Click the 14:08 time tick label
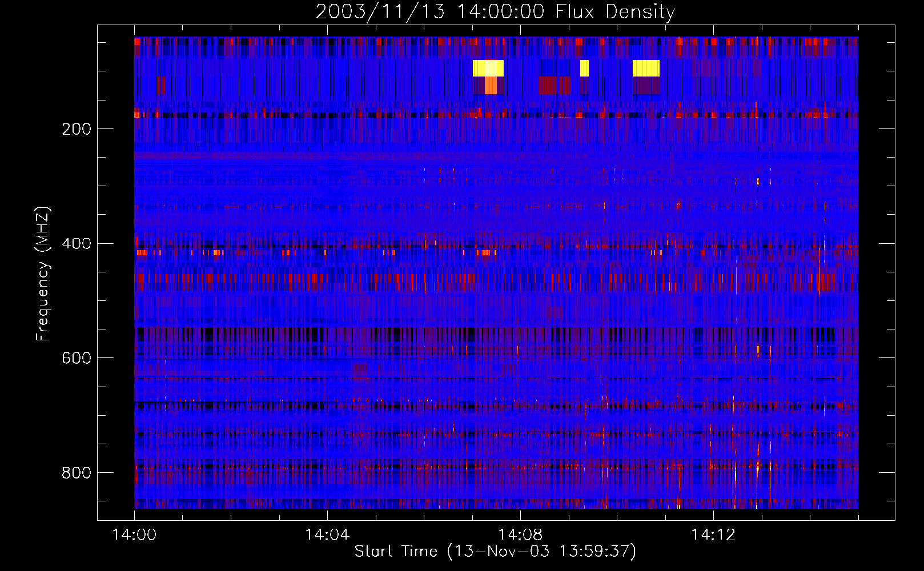 click(x=520, y=534)
